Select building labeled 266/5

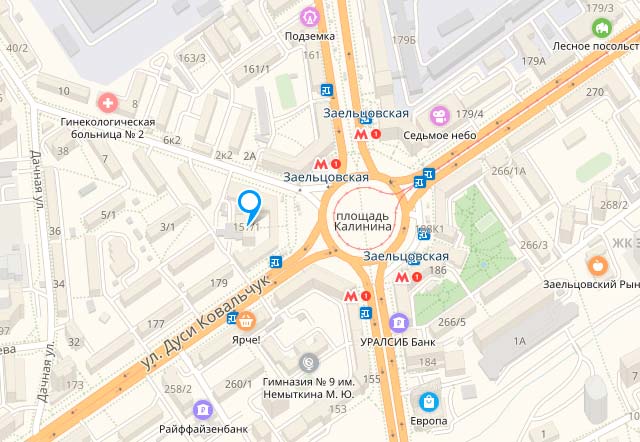point(452,322)
